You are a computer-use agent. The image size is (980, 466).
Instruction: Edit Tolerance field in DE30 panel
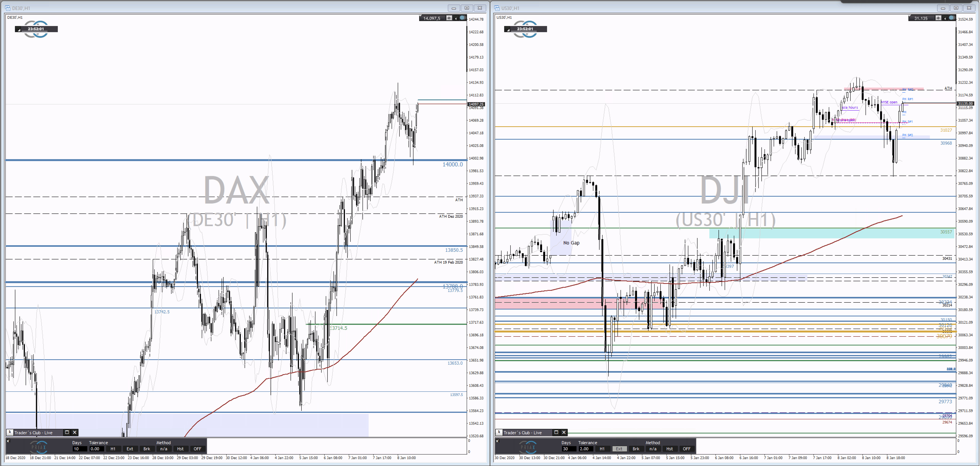pyautogui.click(x=97, y=449)
